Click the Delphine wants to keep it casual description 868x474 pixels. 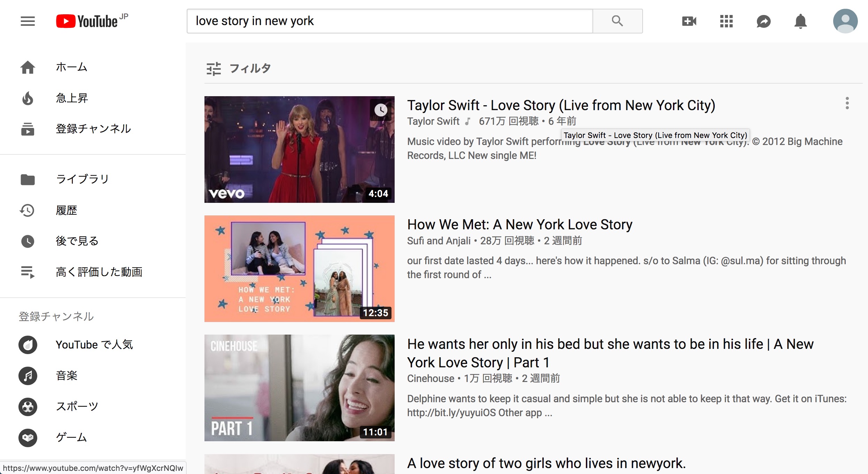click(627, 406)
